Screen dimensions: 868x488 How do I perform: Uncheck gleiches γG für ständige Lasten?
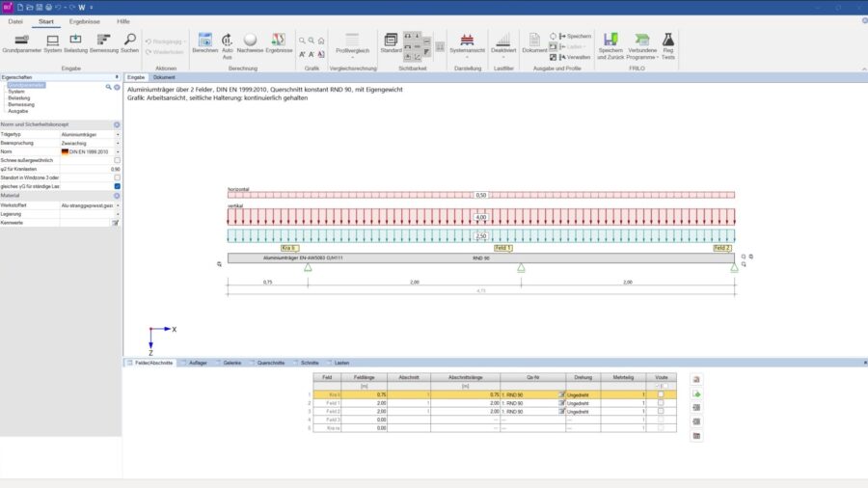coord(117,186)
